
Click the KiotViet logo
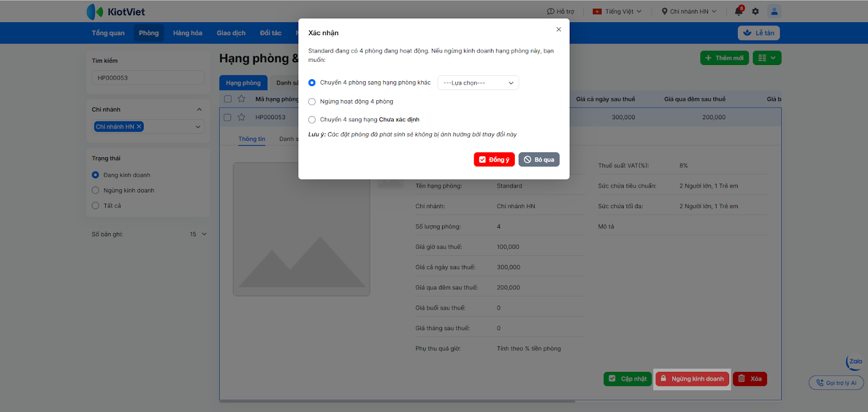tap(116, 11)
